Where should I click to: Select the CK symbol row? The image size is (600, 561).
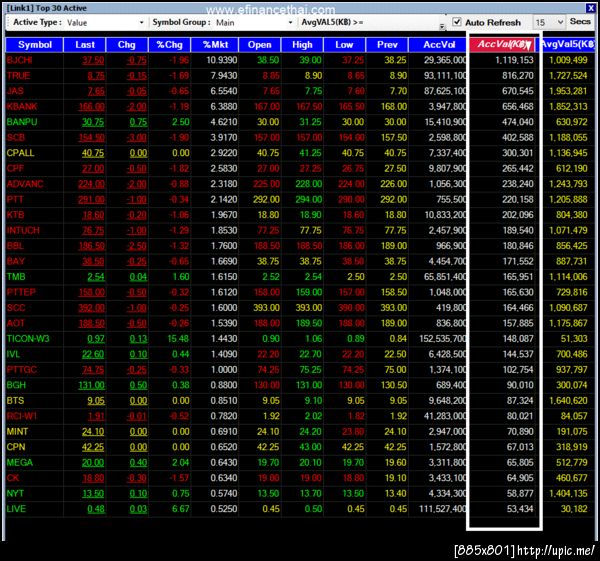[x=300, y=478]
